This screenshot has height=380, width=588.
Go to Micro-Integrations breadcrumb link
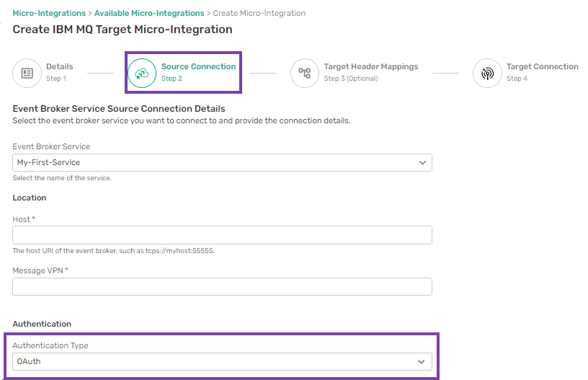(49, 13)
